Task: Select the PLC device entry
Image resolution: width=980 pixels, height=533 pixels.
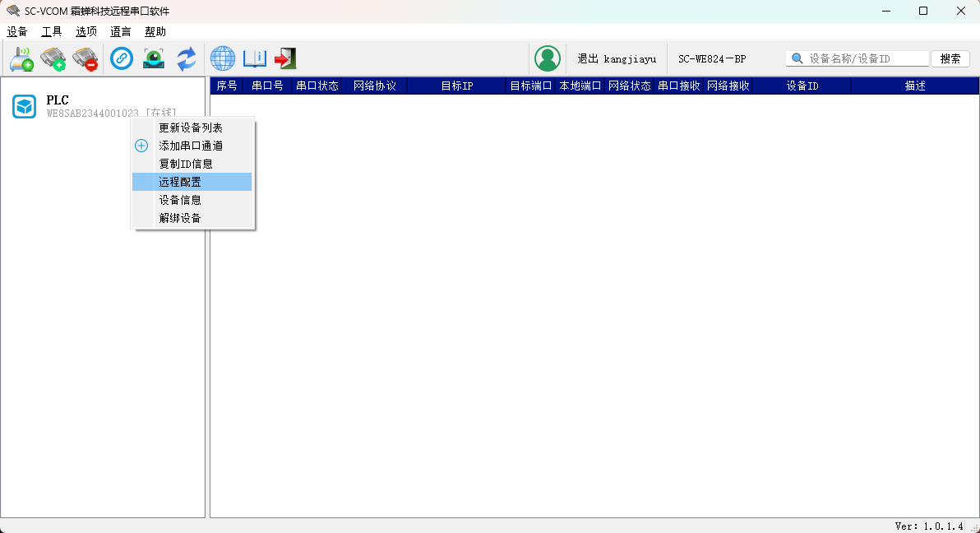Action: click(x=103, y=106)
